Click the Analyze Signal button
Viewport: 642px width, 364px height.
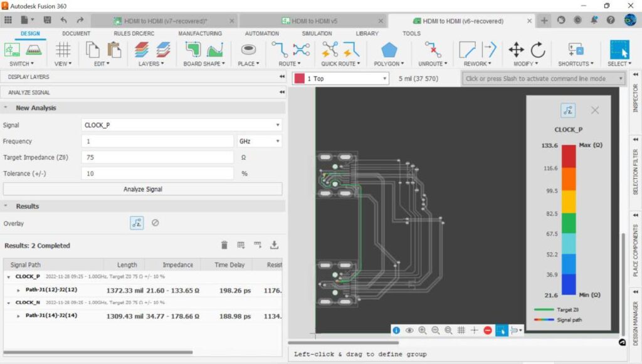[142, 189]
